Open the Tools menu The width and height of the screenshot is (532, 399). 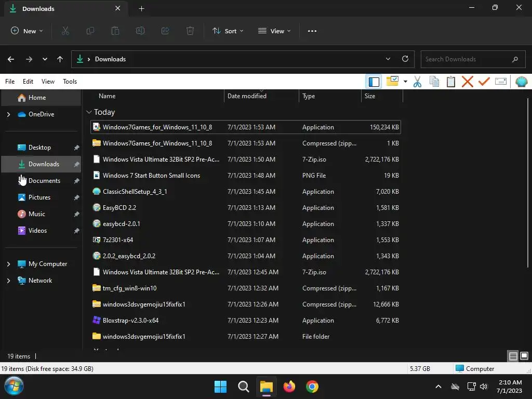tap(70, 82)
